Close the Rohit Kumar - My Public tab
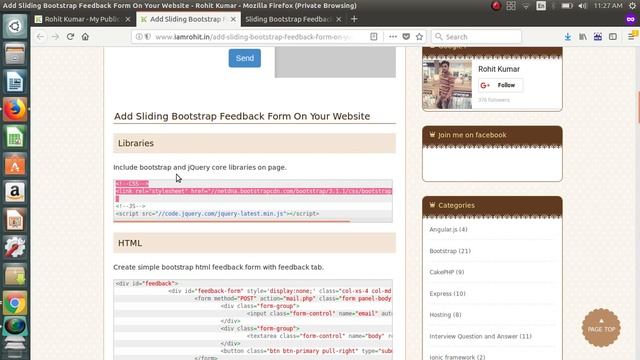This screenshot has height=360, width=640. [128, 19]
